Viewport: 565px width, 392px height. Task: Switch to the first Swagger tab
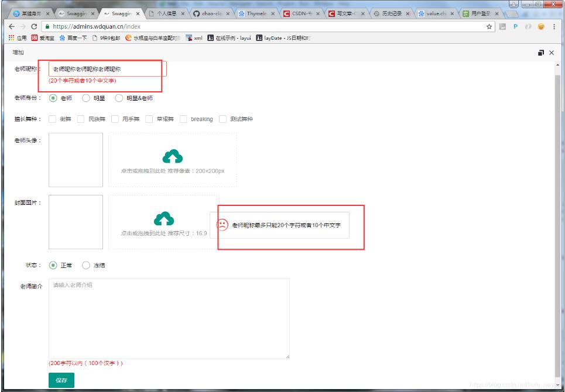76,13
